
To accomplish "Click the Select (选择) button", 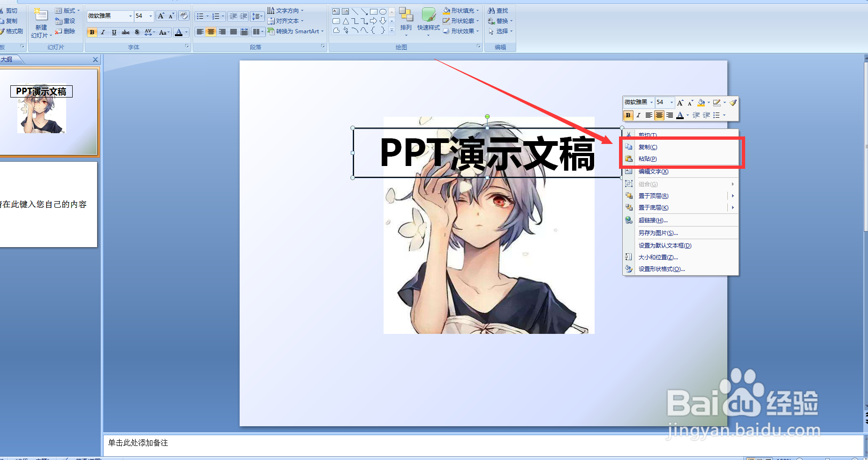I will tap(500, 31).
